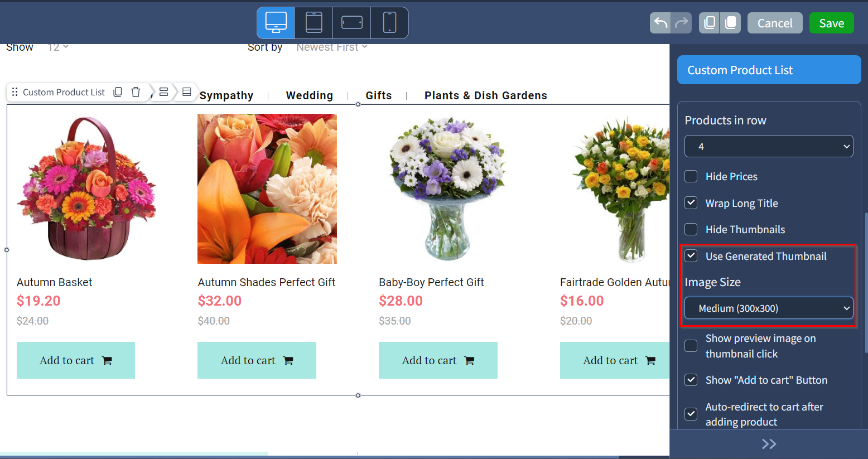Open the Sort by Newest First dropdown
The image size is (868, 459).
[332, 47]
